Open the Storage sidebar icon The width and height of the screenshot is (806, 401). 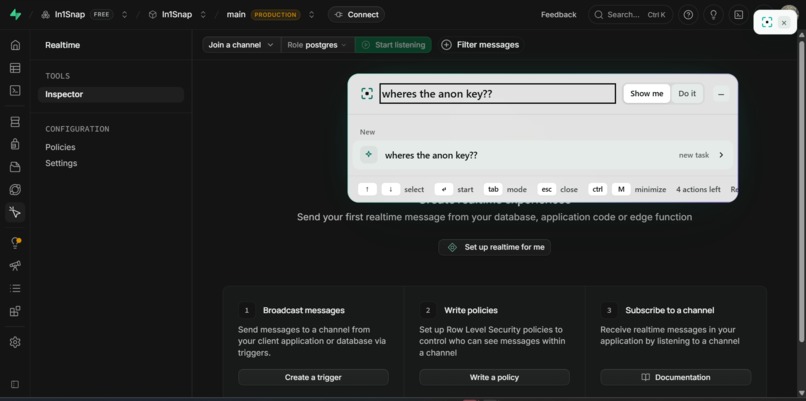(15, 167)
